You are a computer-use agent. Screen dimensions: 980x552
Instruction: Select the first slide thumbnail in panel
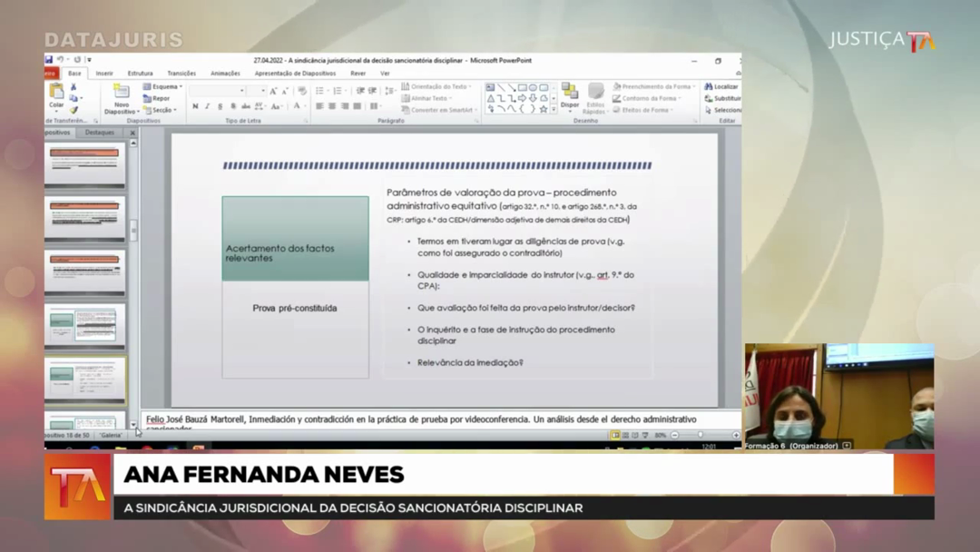pyautogui.click(x=85, y=164)
